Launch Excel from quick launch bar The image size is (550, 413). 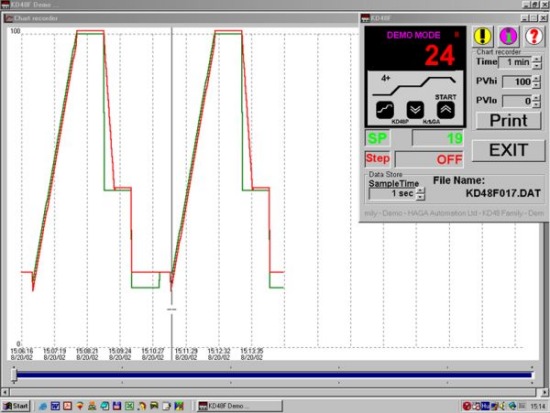(129, 406)
